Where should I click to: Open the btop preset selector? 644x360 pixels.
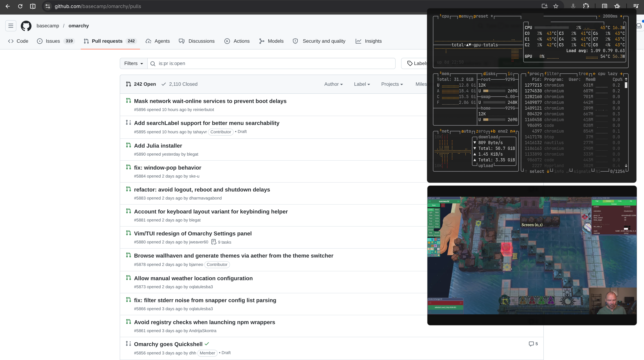(483, 16)
